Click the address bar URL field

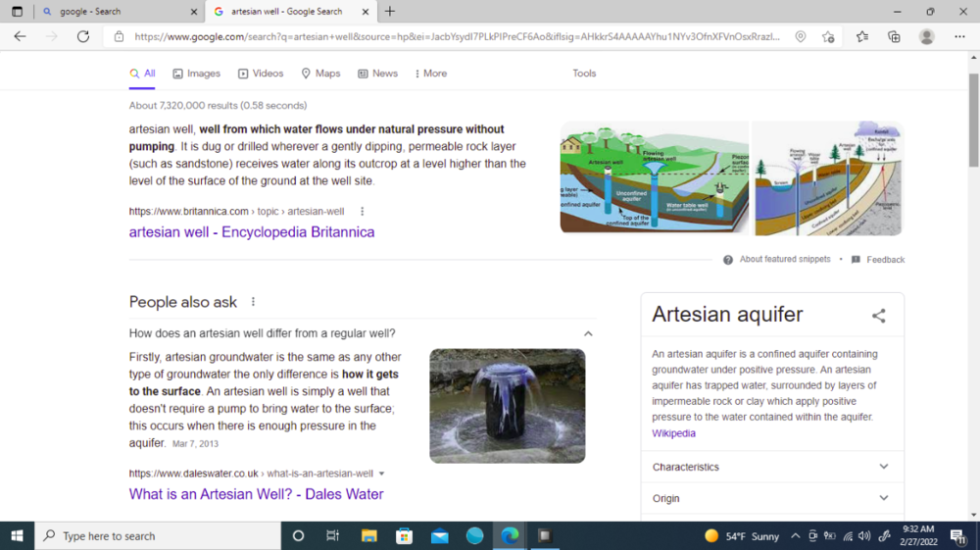point(457,37)
